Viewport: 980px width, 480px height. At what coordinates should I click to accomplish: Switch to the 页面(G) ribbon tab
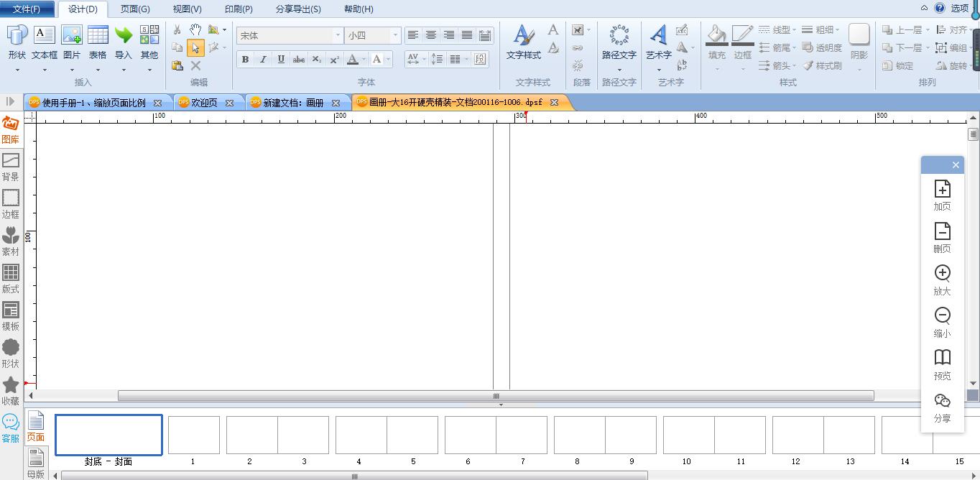tap(135, 9)
